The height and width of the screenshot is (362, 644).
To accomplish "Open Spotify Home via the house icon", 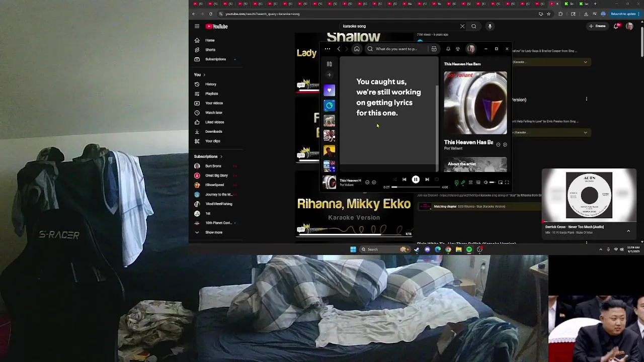I will click(357, 49).
